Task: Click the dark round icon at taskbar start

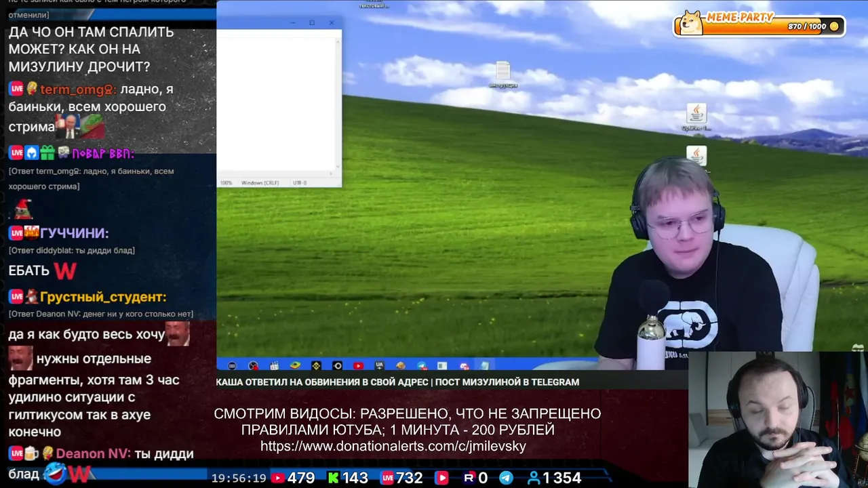Action: tap(232, 366)
